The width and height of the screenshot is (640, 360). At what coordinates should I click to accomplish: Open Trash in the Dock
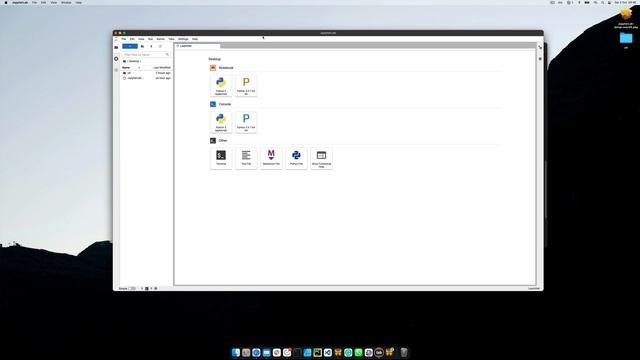pyautogui.click(x=404, y=353)
